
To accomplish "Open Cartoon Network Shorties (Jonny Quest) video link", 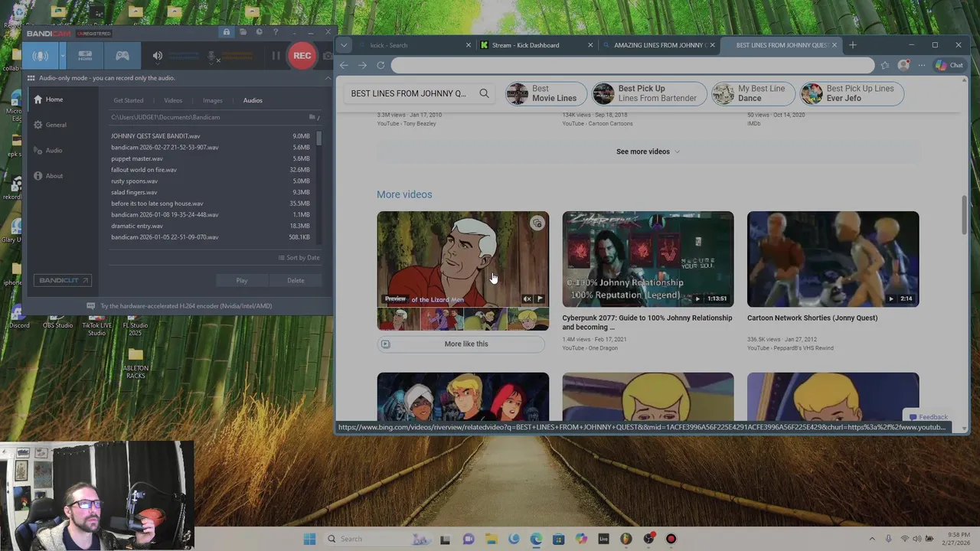I will [812, 318].
